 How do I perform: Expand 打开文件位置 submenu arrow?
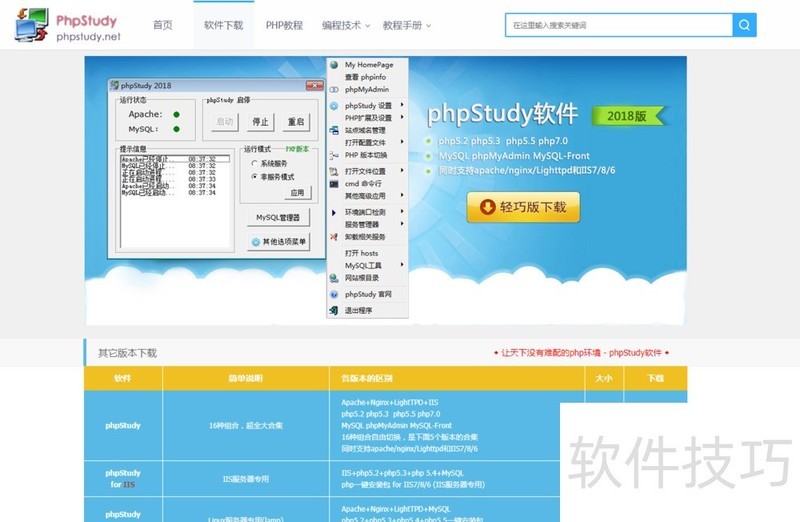coord(402,170)
